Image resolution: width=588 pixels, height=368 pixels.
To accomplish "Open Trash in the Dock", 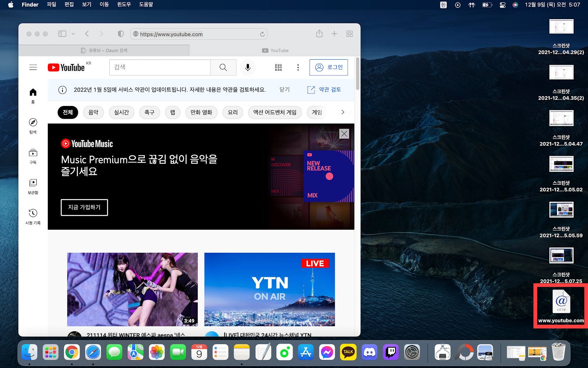I will [559, 352].
